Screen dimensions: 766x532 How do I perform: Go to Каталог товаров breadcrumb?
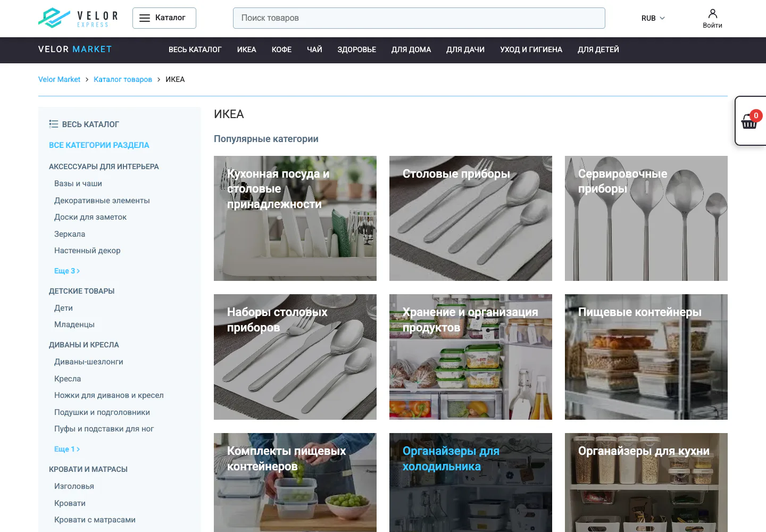123,79
